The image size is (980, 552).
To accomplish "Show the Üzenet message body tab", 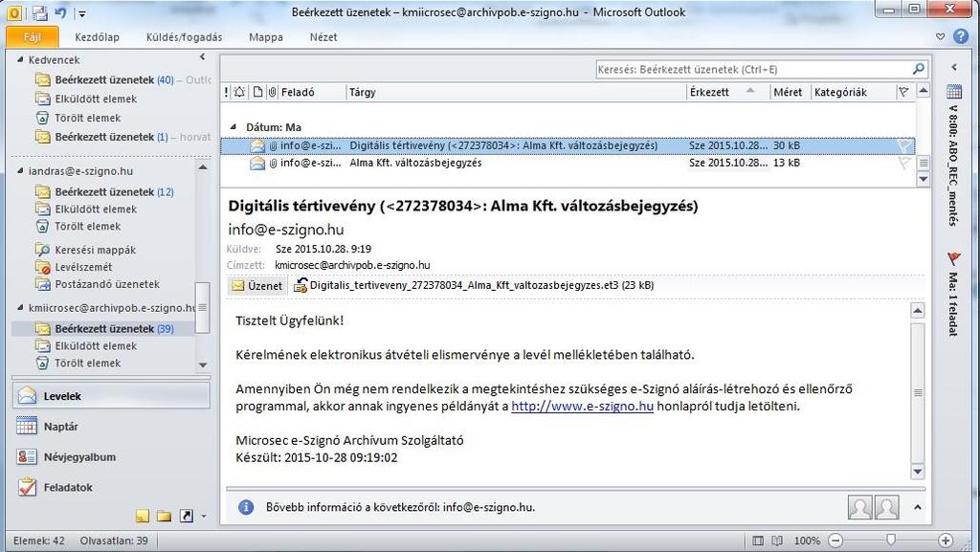I will click(x=256, y=285).
